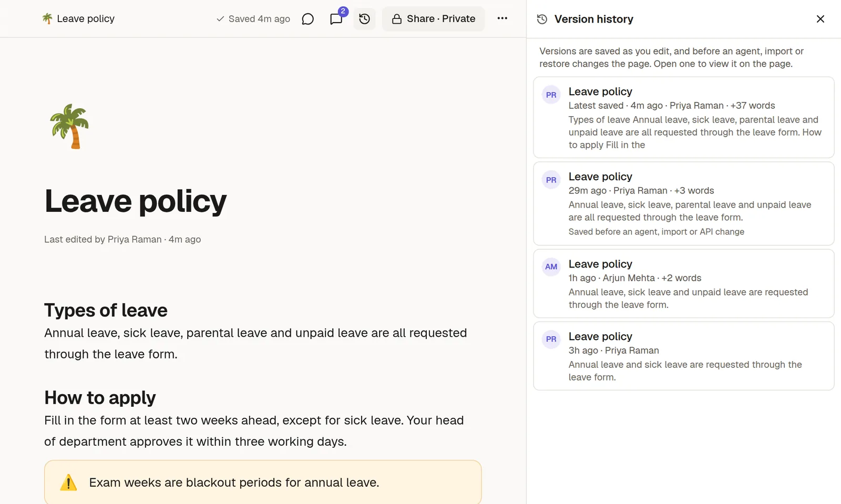Click the exam weeks blackout callout text

tap(234, 482)
